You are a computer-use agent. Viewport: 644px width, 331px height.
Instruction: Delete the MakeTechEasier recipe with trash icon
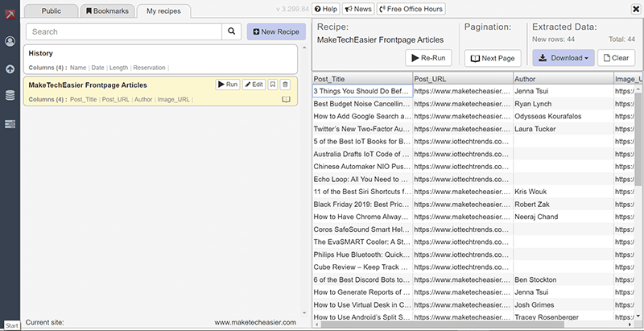coord(285,84)
